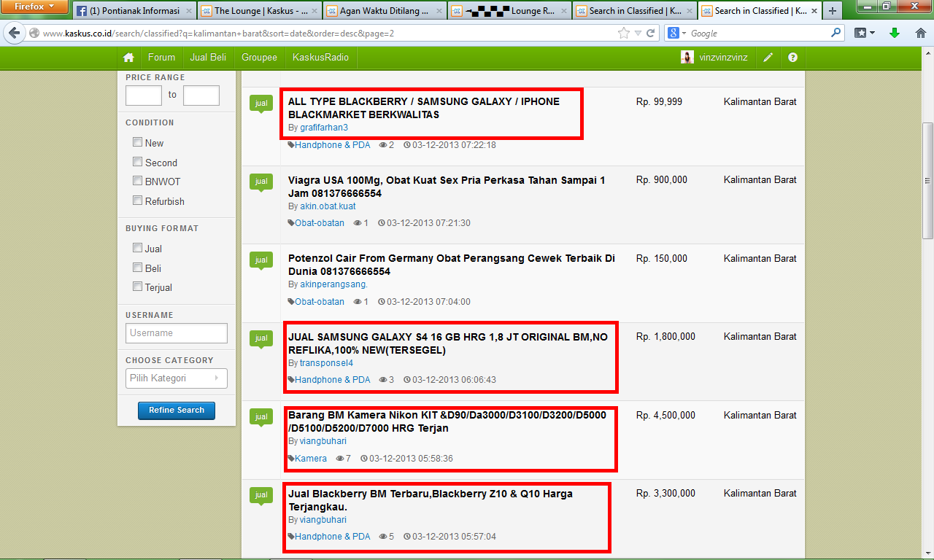934x560 pixels.
Task: Click the maximum price range field
Action: 201,95
